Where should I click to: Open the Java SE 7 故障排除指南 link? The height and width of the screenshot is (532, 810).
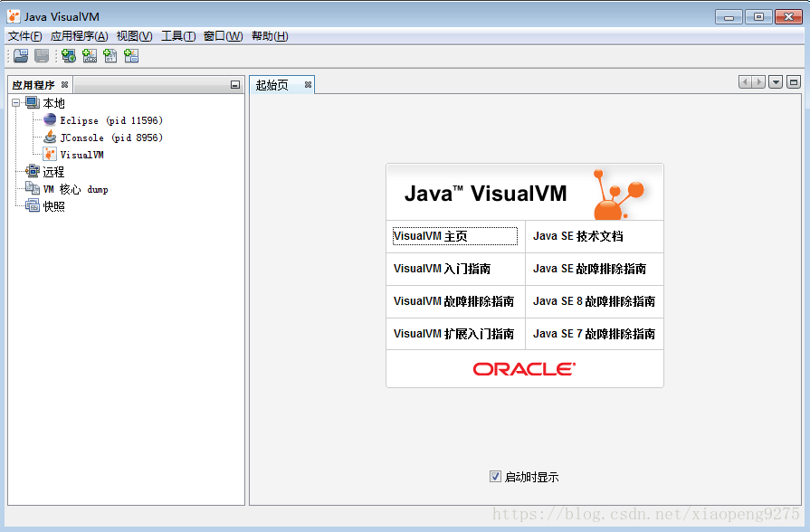(x=595, y=334)
